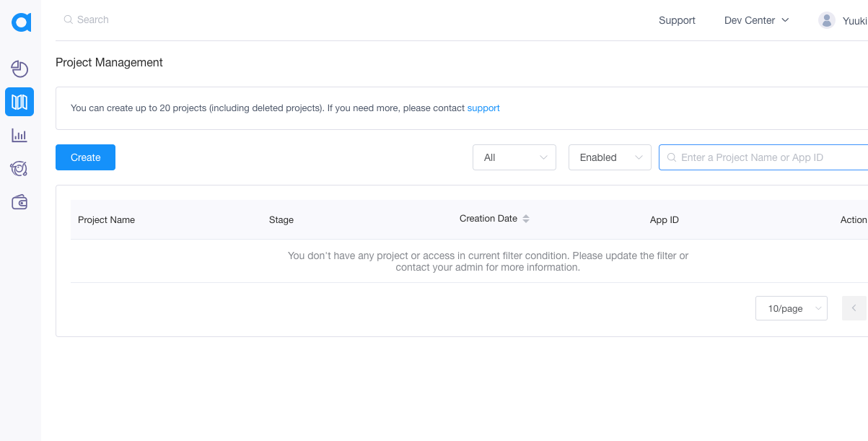This screenshot has width=868, height=441.
Task: Open the Enabled status filter dropdown
Action: pos(610,157)
